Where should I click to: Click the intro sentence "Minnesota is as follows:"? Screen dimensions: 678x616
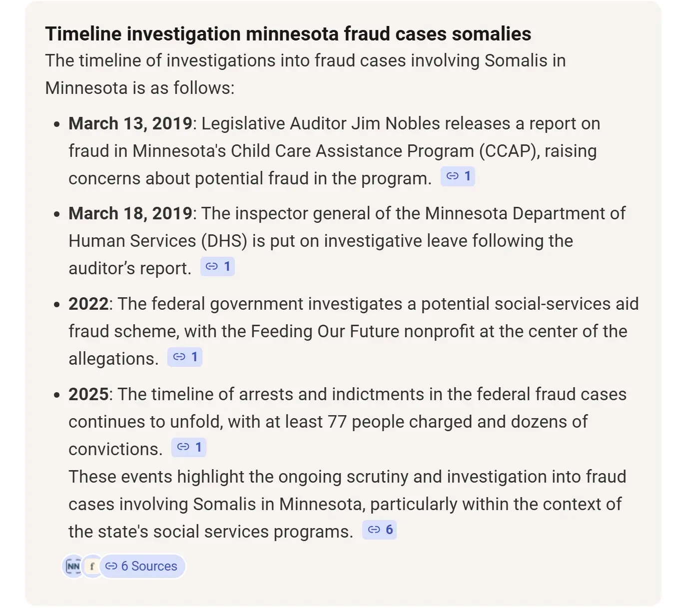[139, 88]
